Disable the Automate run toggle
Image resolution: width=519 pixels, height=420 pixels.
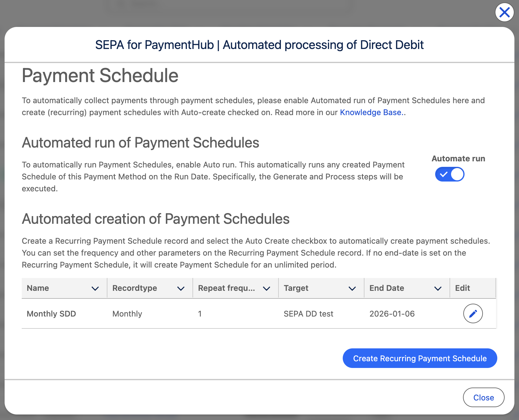pos(450,174)
